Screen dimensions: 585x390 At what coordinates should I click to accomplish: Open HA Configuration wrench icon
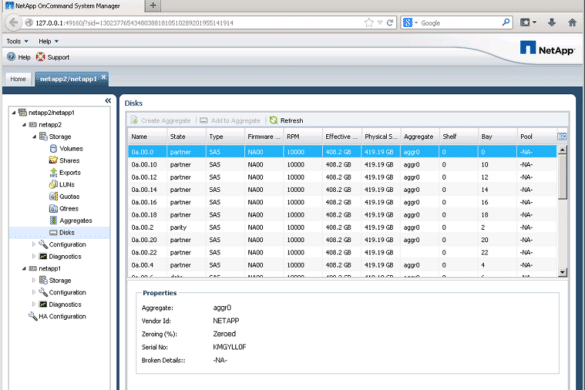33,316
